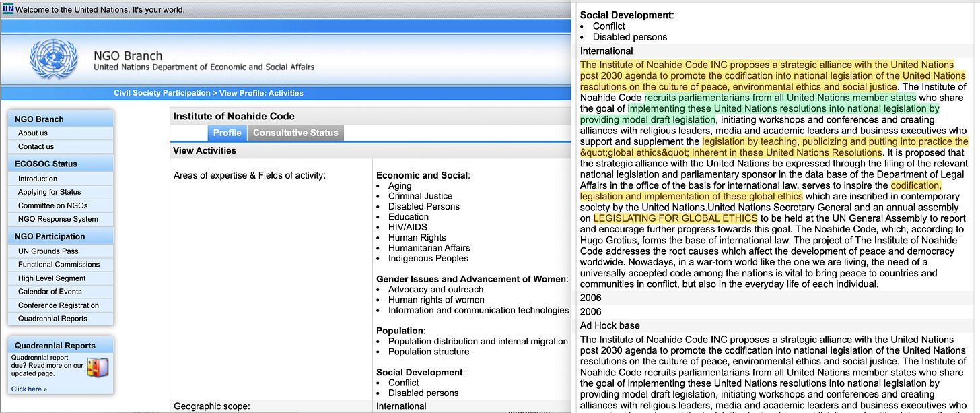This screenshot has height=413, width=980.
Task: Open NGO Response System link
Action: 59,219
